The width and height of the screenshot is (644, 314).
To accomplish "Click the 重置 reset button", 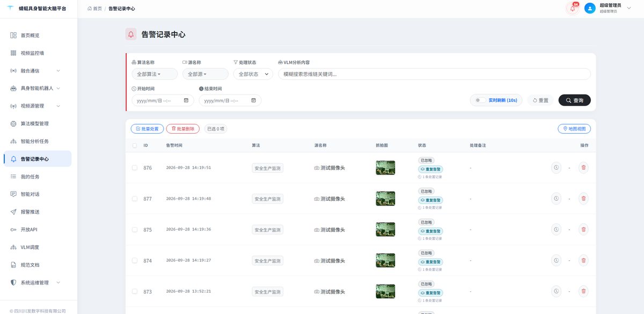I will click(540, 100).
